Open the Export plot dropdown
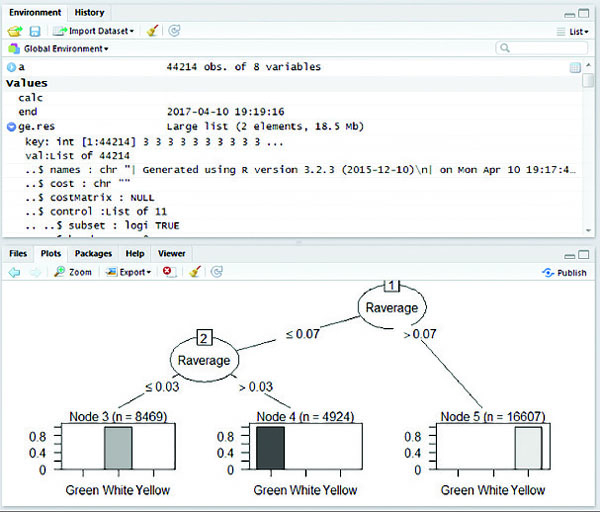 tap(128, 272)
